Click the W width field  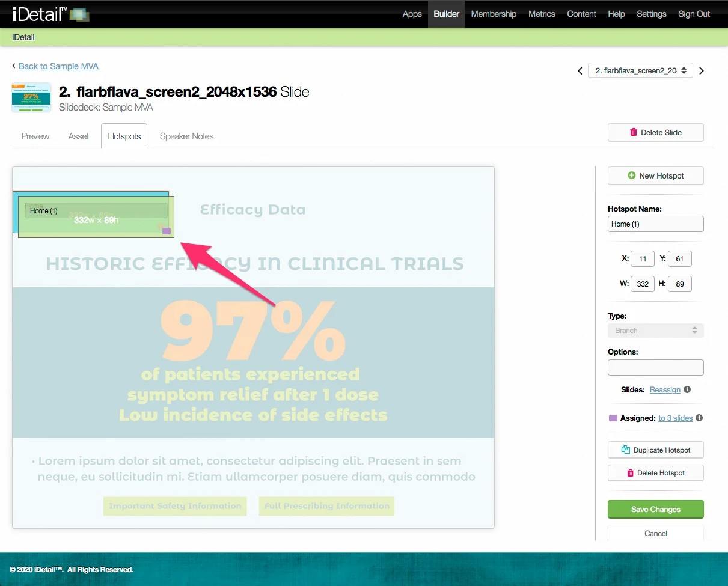tap(643, 284)
